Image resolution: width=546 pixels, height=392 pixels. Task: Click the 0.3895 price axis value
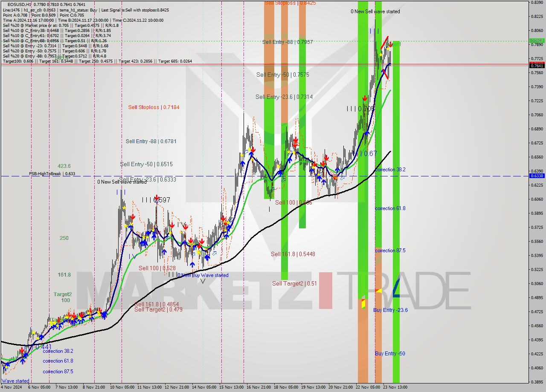(x=537, y=382)
